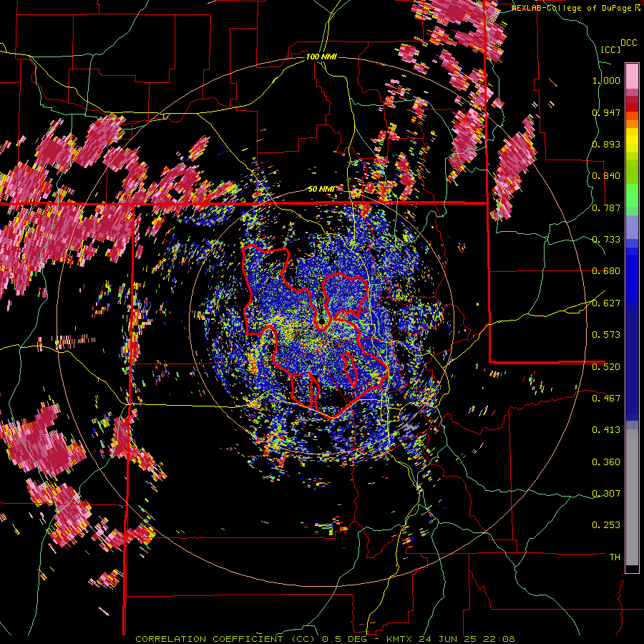
Task: Click the 50 NMI range ring label
Action: 321,189
